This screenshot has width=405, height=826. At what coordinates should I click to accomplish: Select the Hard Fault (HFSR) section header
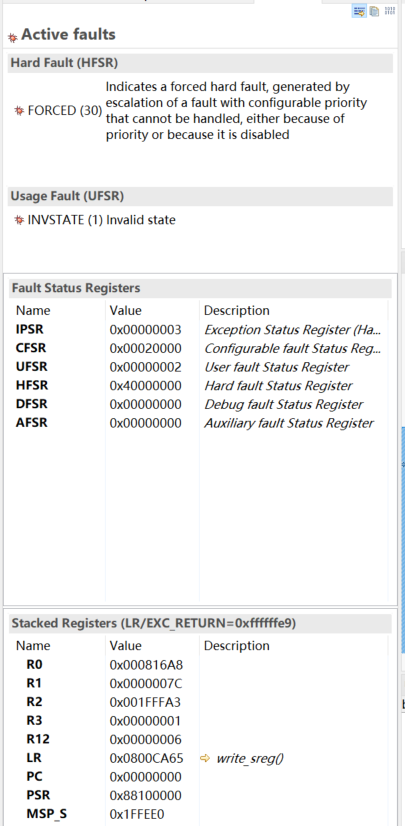click(200, 63)
